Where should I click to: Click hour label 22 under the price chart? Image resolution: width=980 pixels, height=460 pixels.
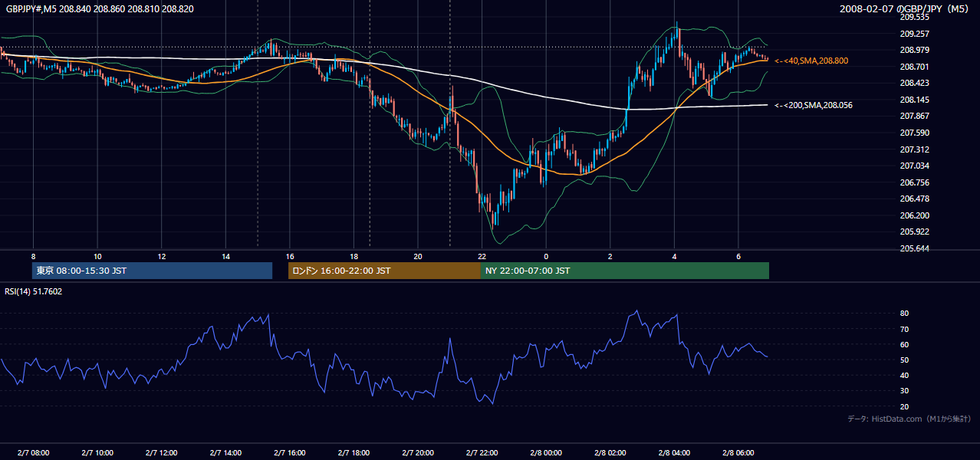[x=482, y=256]
